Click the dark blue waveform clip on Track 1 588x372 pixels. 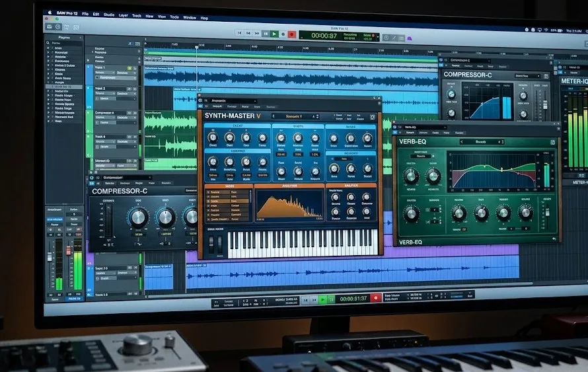[291, 78]
